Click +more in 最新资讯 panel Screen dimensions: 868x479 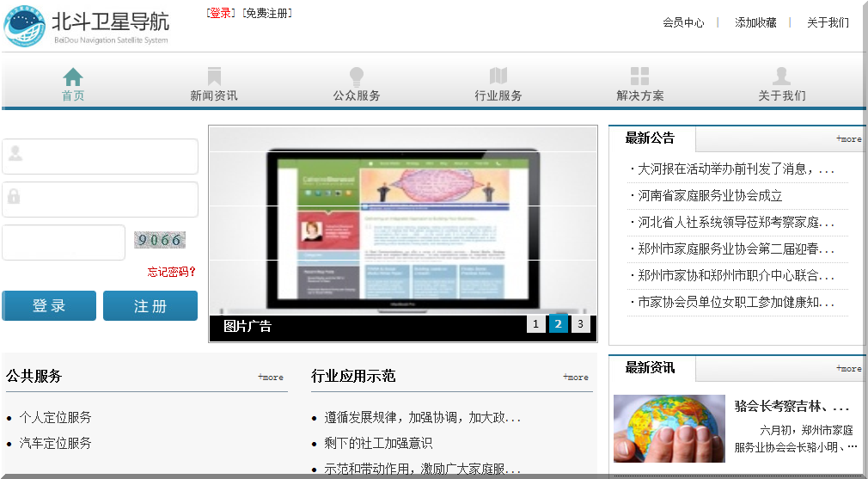pyautogui.click(x=848, y=368)
